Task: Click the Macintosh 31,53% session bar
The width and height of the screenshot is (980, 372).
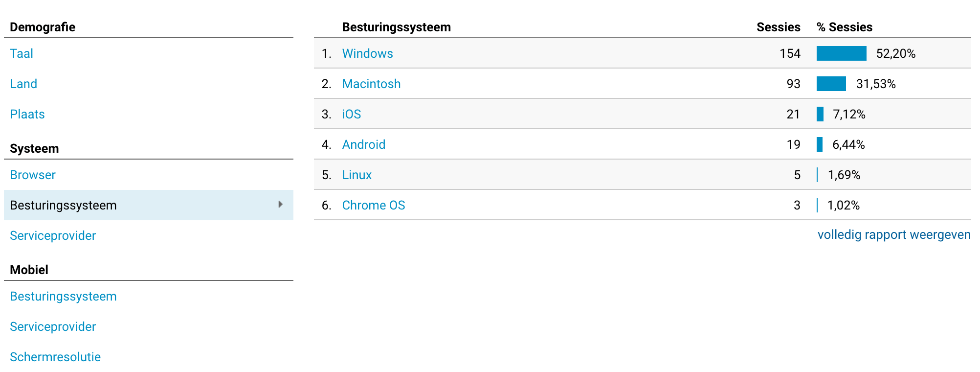Action: (831, 84)
